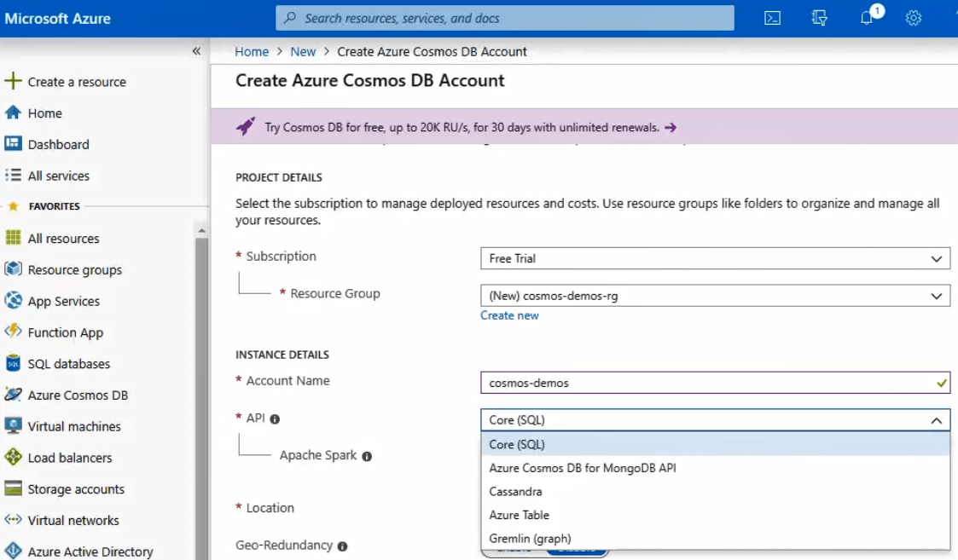Open the Resource Group dropdown
The width and height of the screenshot is (958, 560).
pos(715,296)
